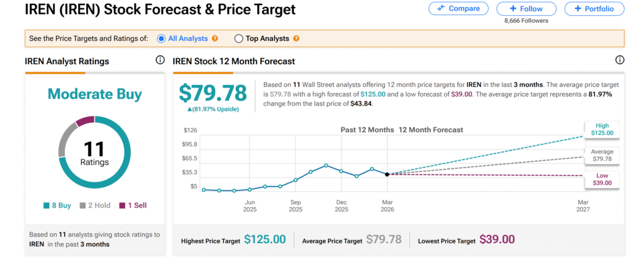Image resolution: width=644 pixels, height=269 pixels.
Task: Click the Lowest Price Target $39.00 value
Action: pyautogui.click(x=497, y=240)
